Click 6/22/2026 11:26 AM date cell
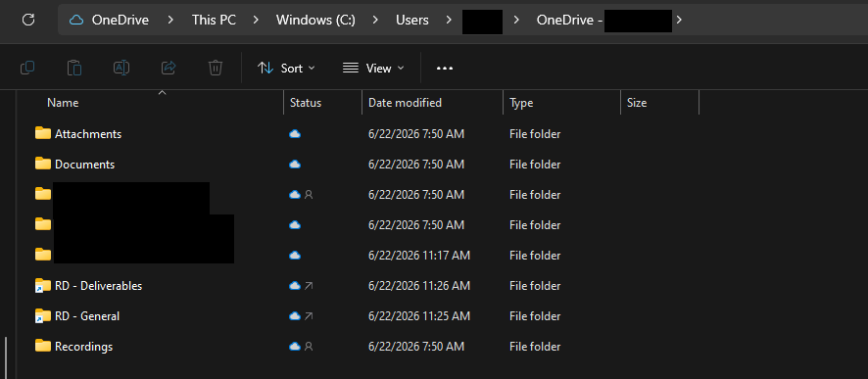868x379 pixels. coord(419,286)
